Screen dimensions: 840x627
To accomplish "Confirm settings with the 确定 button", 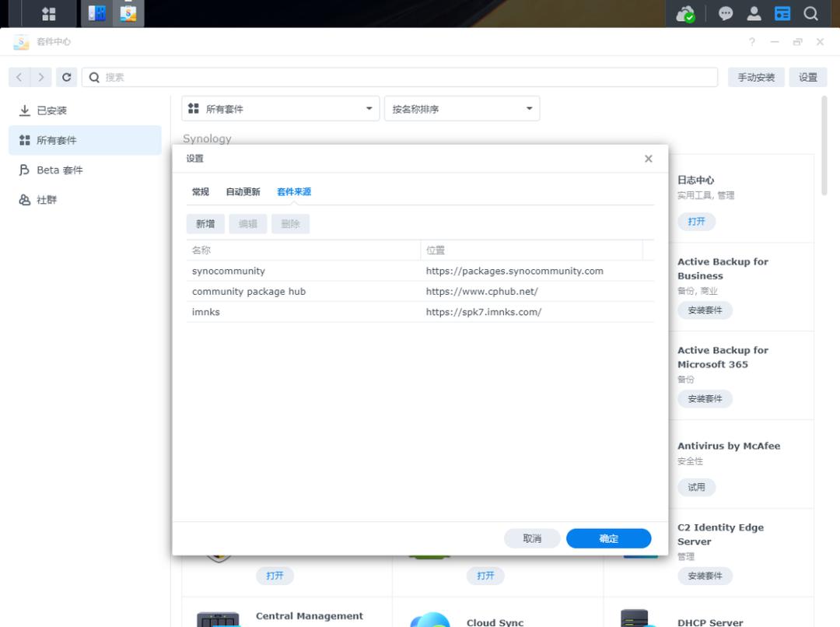I will coord(608,538).
